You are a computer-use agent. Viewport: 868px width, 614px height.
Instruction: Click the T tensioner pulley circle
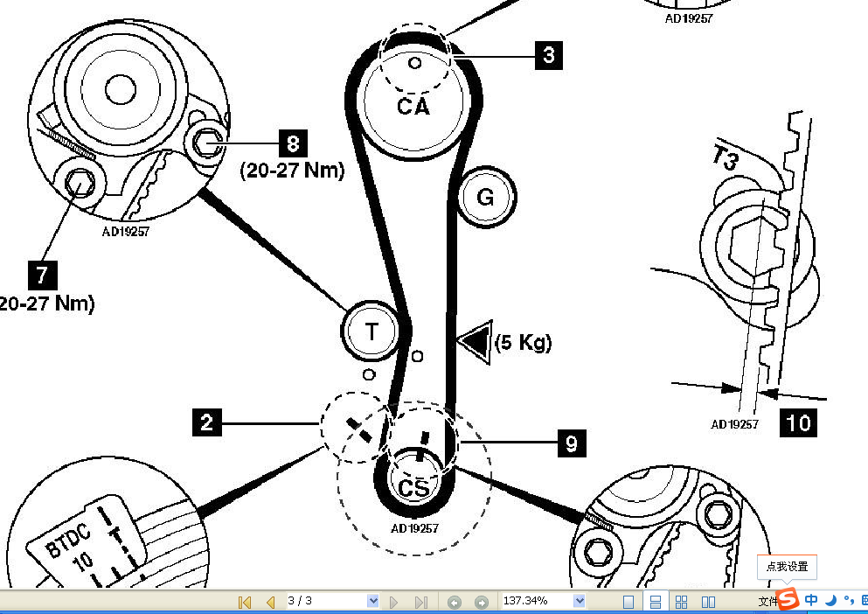click(371, 331)
